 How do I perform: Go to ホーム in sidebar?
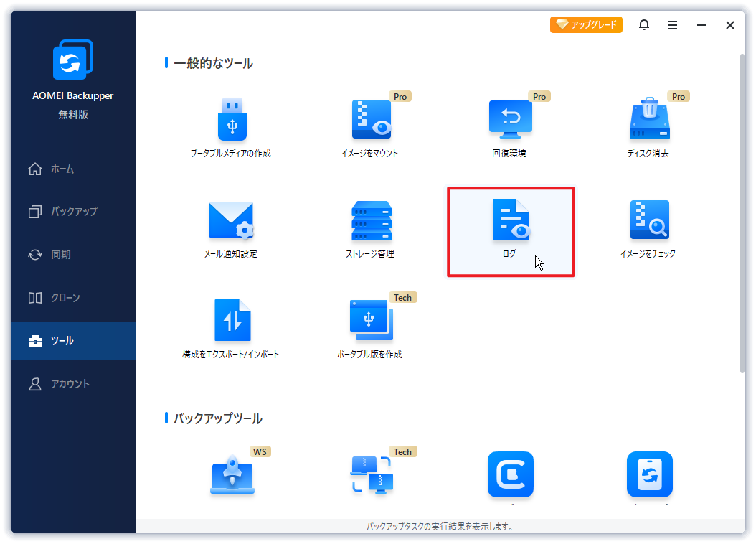coord(73,169)
